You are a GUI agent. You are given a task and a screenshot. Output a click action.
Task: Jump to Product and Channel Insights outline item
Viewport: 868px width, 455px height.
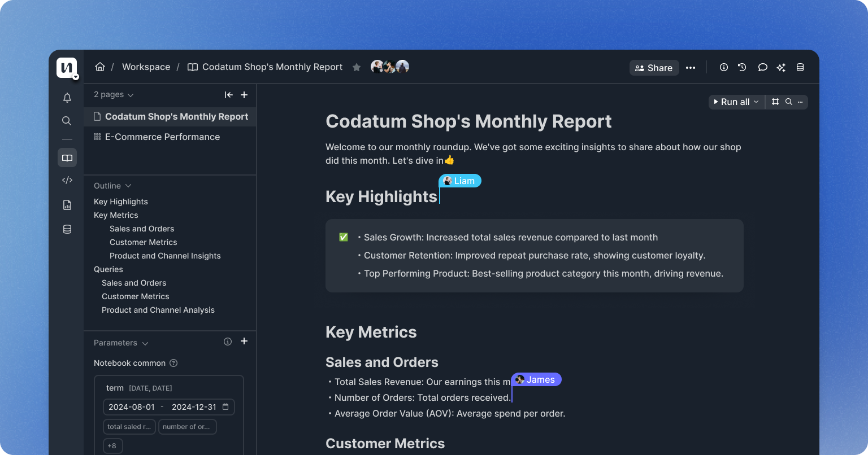pyautogui.click(x=165, y=256)
